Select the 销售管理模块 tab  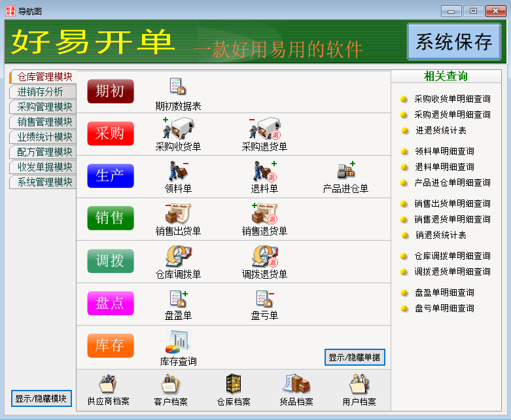pyautogui.click(x=44, y=122)
